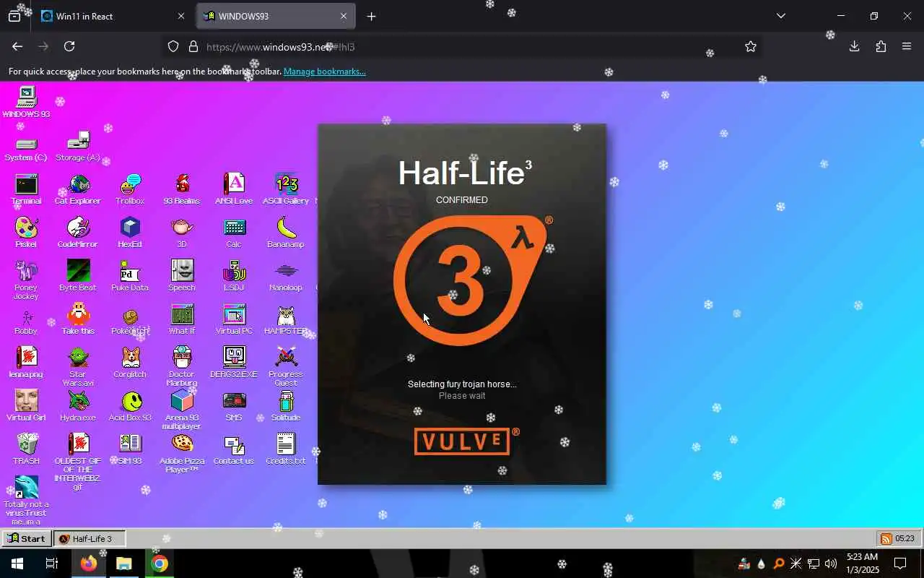924x578 pixels.
Task: Launch Virtual PC icon
Action: (x=234, y=320)
